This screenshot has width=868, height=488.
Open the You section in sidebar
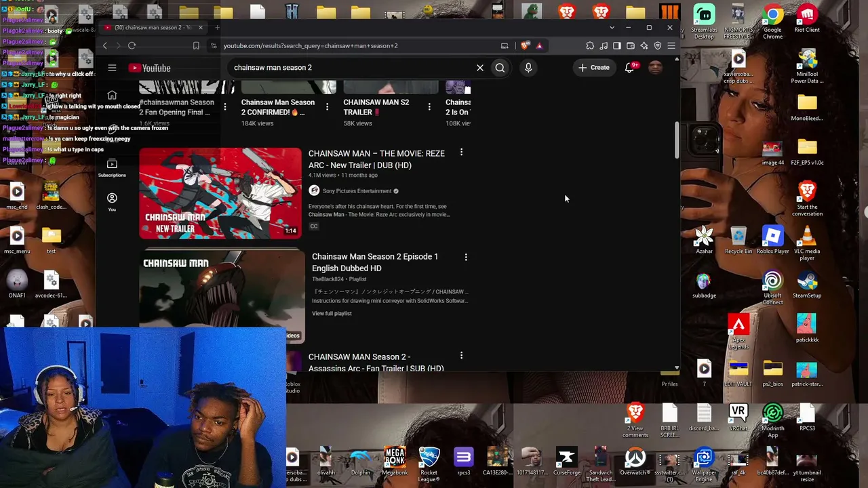click(112, 201)
